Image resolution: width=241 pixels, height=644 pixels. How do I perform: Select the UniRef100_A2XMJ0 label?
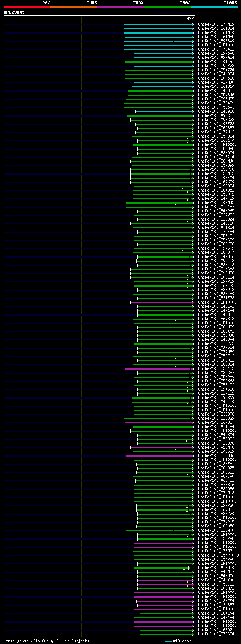click(x=216, y=82)
